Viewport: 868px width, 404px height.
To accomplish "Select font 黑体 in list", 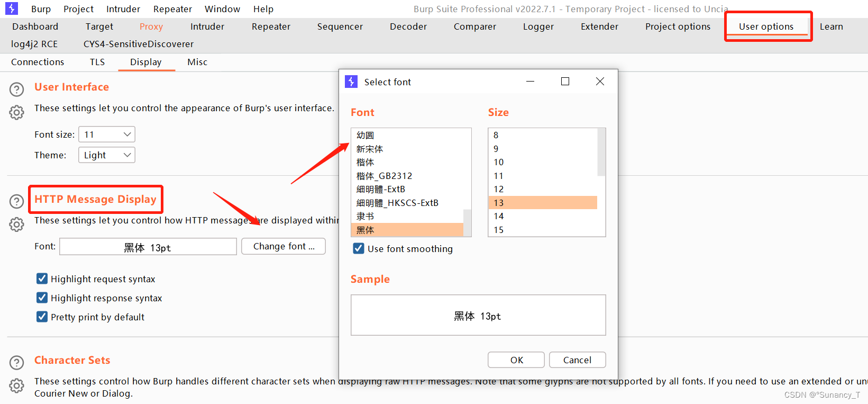I will click(407, 230).
